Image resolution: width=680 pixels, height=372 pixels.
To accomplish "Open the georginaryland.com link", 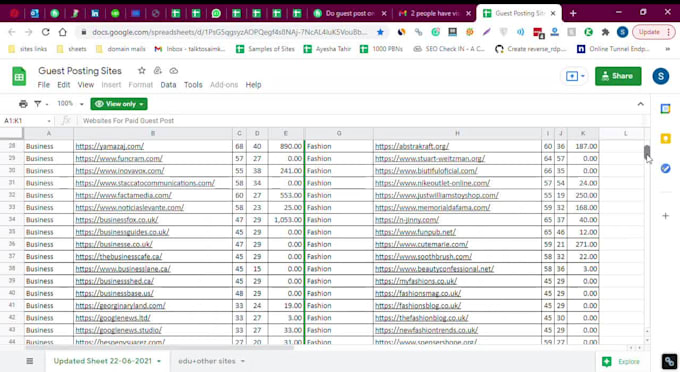I will pyautogui.click(x=121, y=306).
